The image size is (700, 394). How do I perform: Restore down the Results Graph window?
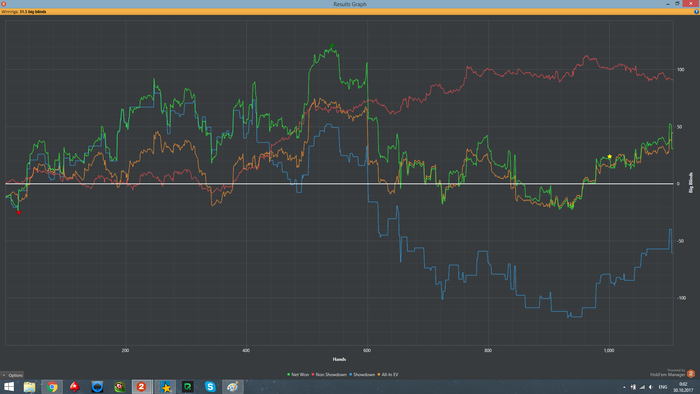pyautogui.click(x=677, y=4)
